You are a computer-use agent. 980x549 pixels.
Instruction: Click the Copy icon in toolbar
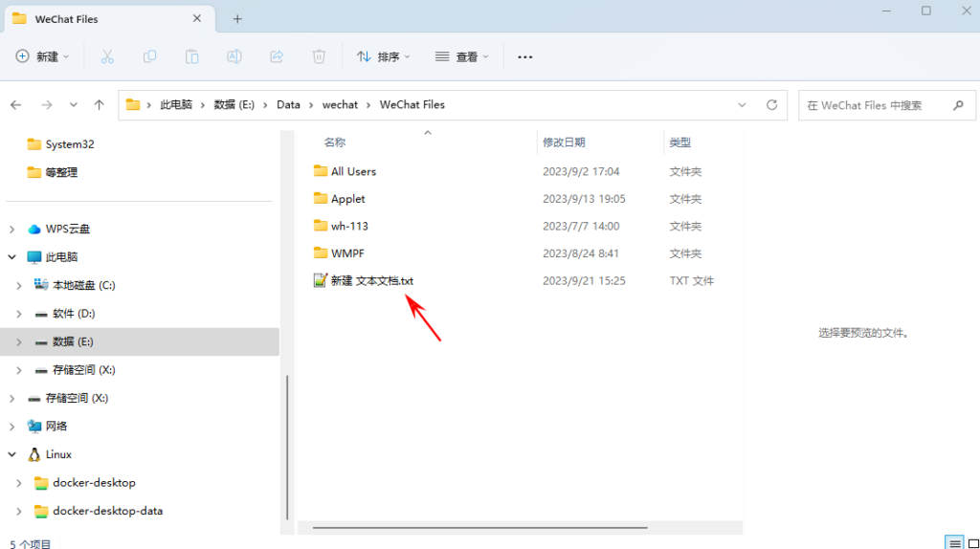[x=149, y=56]
